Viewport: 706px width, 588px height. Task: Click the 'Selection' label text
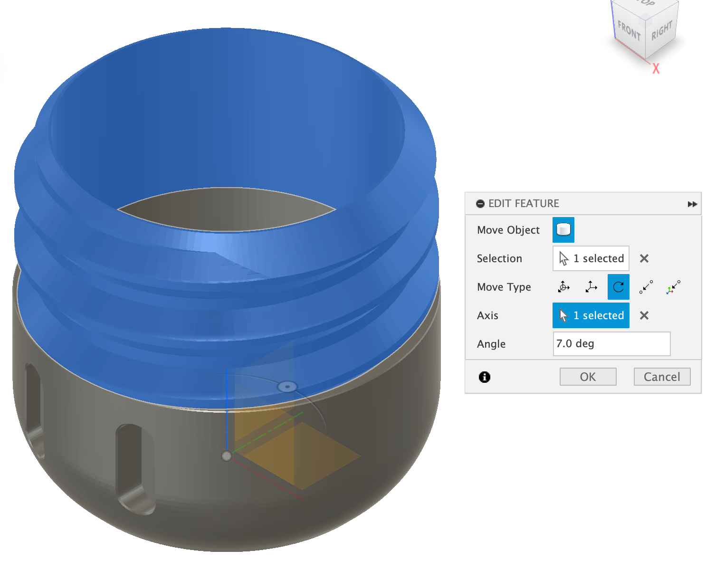click(x=499, y=258)
